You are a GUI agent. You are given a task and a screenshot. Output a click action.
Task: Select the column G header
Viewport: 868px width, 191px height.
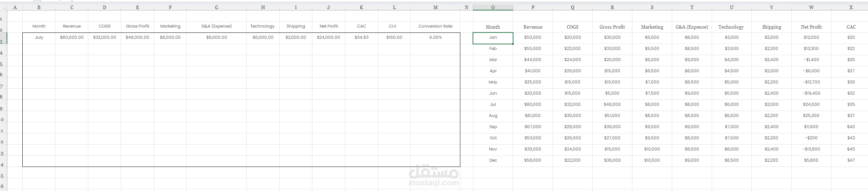[216, 7]
